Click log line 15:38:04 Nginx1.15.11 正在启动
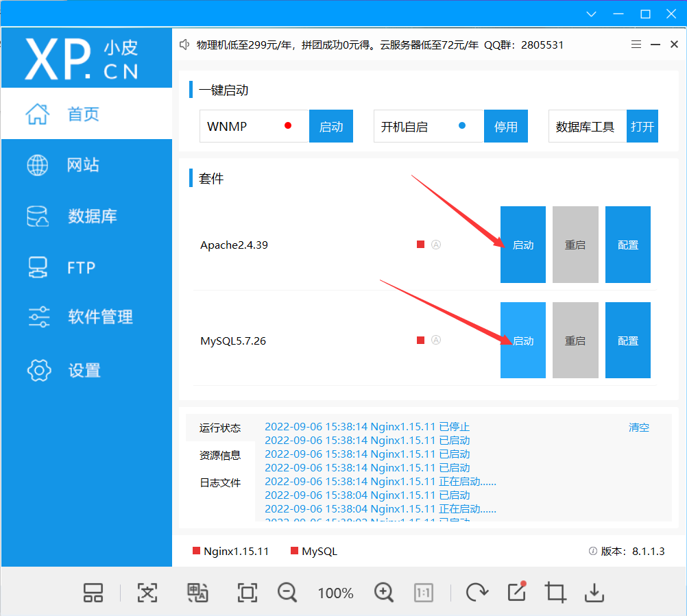The width and height of the screenshot is (687, 616). (x=381, y=508)
